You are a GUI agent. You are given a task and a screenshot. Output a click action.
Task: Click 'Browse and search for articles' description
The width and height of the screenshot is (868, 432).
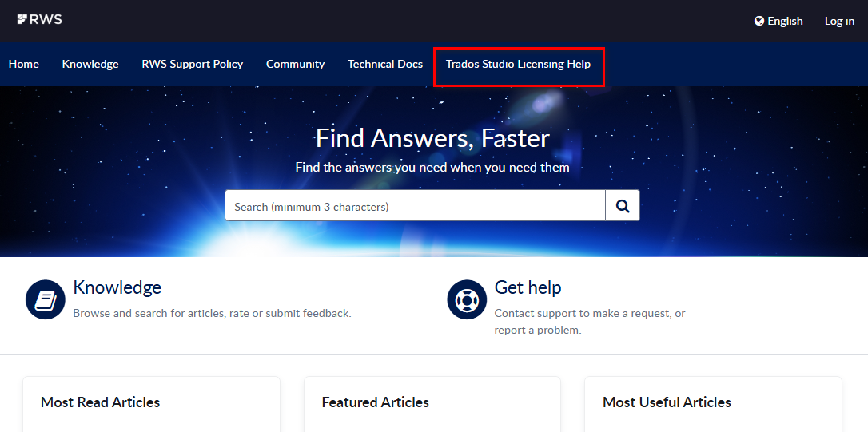coord(212,313)
